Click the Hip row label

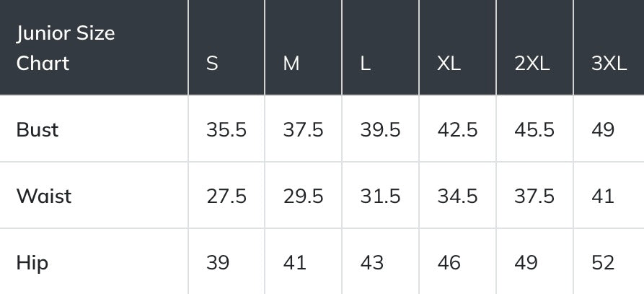pos(32,262)
